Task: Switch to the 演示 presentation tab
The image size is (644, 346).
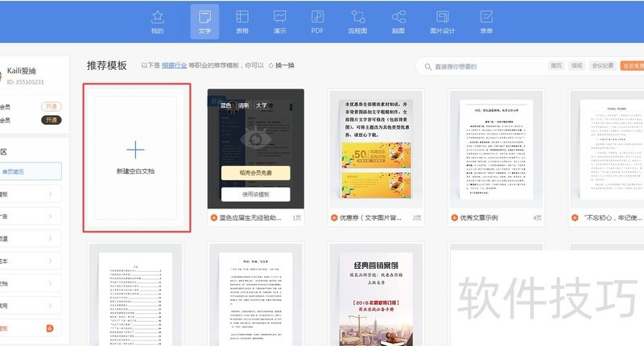Action: (x=279, y=22)
